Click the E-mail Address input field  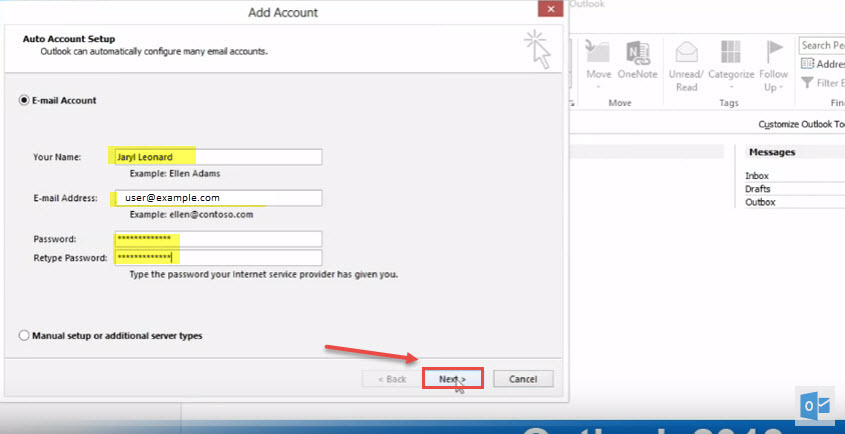pos(218,198)
